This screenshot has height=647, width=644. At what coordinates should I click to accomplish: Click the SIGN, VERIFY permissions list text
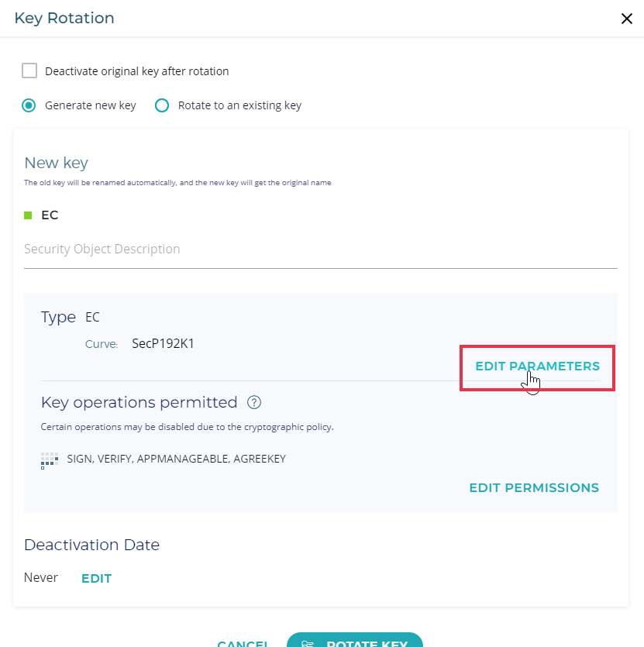[x=177, y=459]
